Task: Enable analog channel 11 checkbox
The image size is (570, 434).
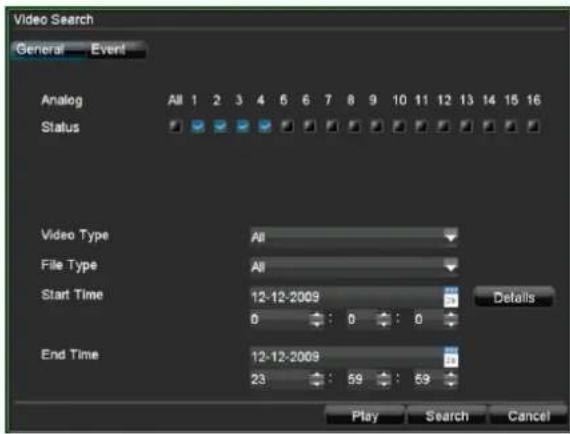Action: pyautogui.click(x=421, y=126)
